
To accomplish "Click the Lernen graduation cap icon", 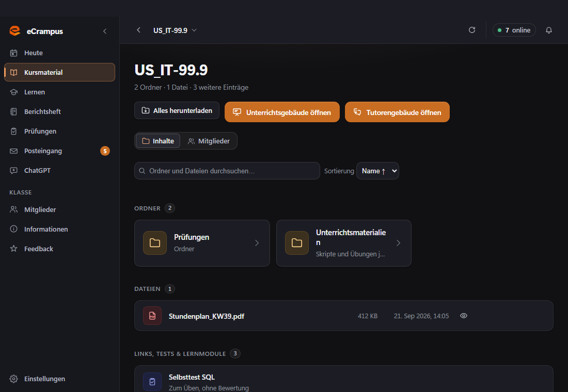I will 14,92.
